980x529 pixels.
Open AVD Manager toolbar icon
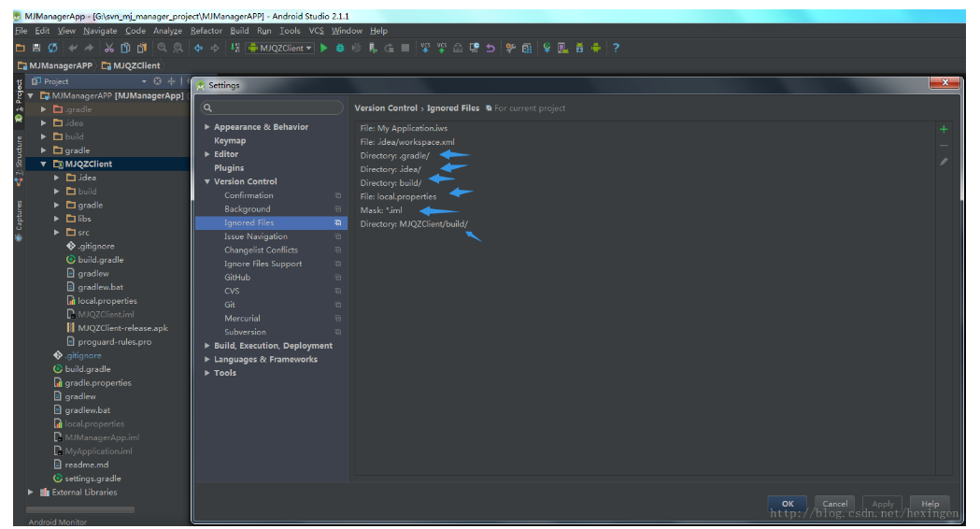(x=563, y=48)
